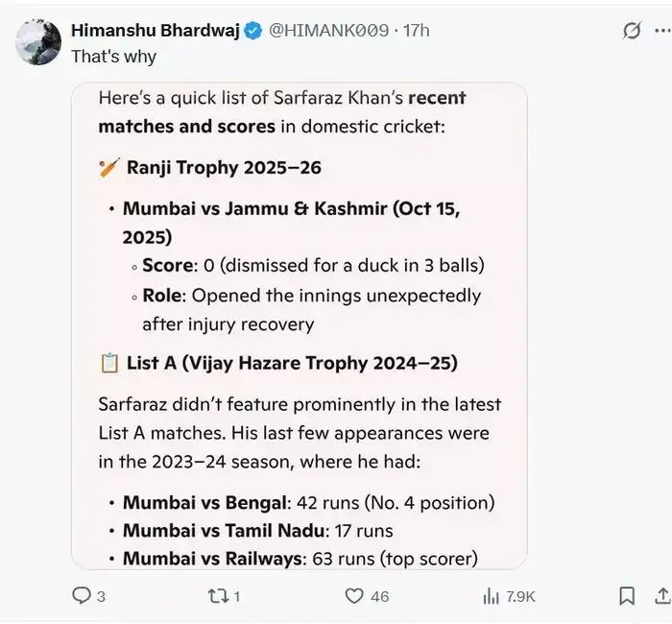
Task: Click the like count 46
Action: click(x=380, y=597)
